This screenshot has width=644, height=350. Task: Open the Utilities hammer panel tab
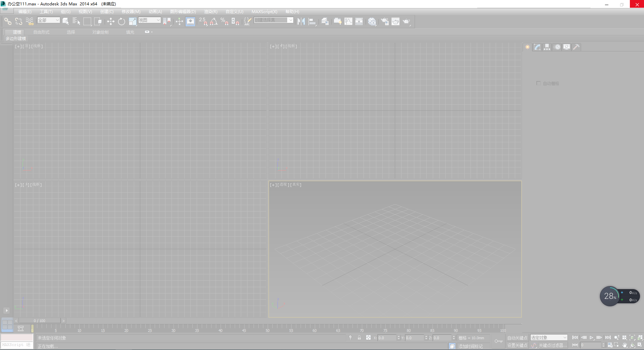pos(576,47)
